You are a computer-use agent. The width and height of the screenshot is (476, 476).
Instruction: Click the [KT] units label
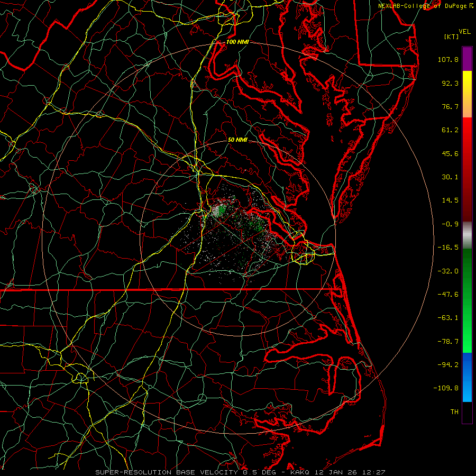coord(452,36)
